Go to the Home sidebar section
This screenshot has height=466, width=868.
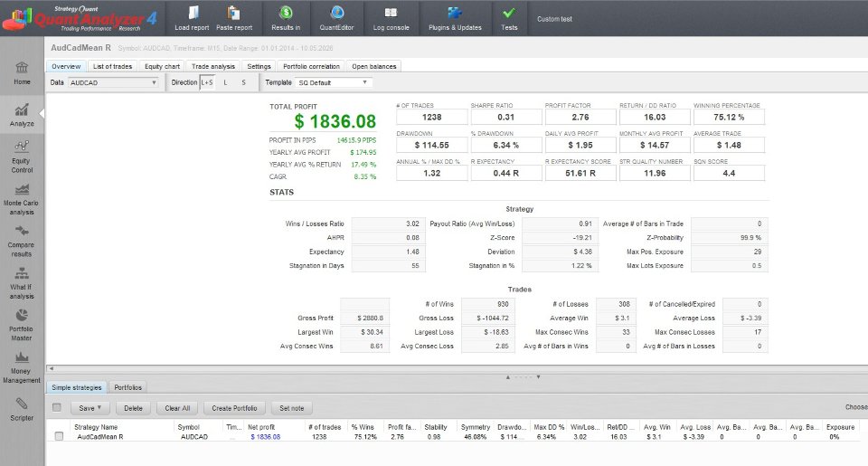click(x=22, y=73)
